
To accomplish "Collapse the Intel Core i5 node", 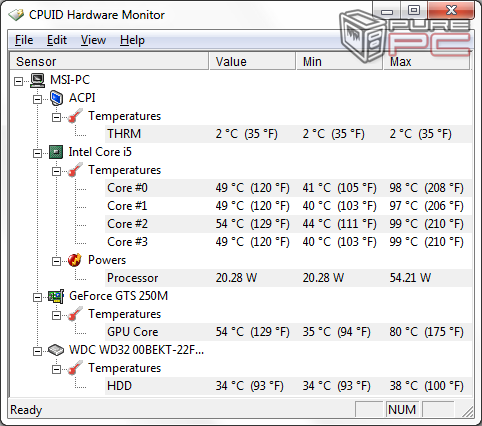I will (x=37, y=153).
